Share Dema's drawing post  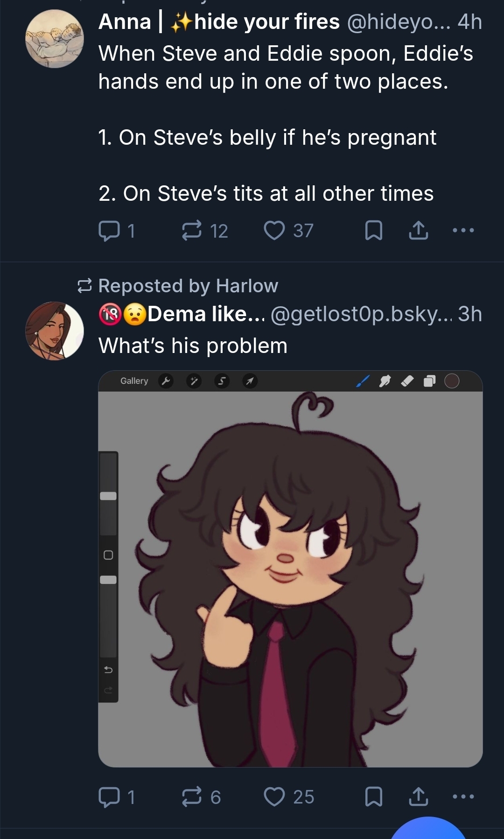point(418,797)
